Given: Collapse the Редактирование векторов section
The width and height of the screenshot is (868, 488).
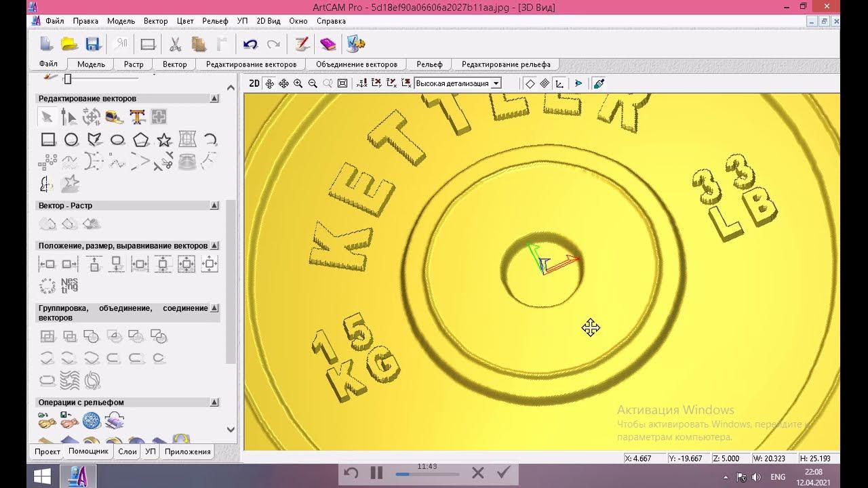Looking at the screenshot, I should [x=214, y=98].
